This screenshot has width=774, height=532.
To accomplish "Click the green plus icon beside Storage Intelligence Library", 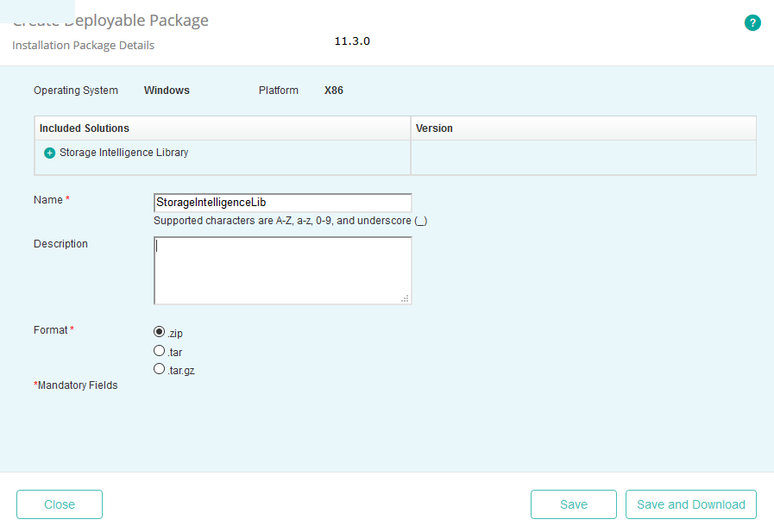I will pyautogui.click(x=50, y=152).
